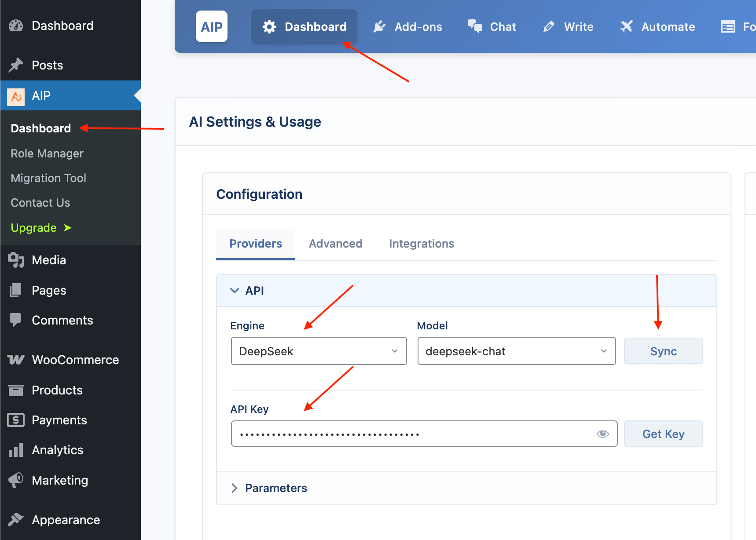
Task: Click the Sync models button
Action: (664, 351)
